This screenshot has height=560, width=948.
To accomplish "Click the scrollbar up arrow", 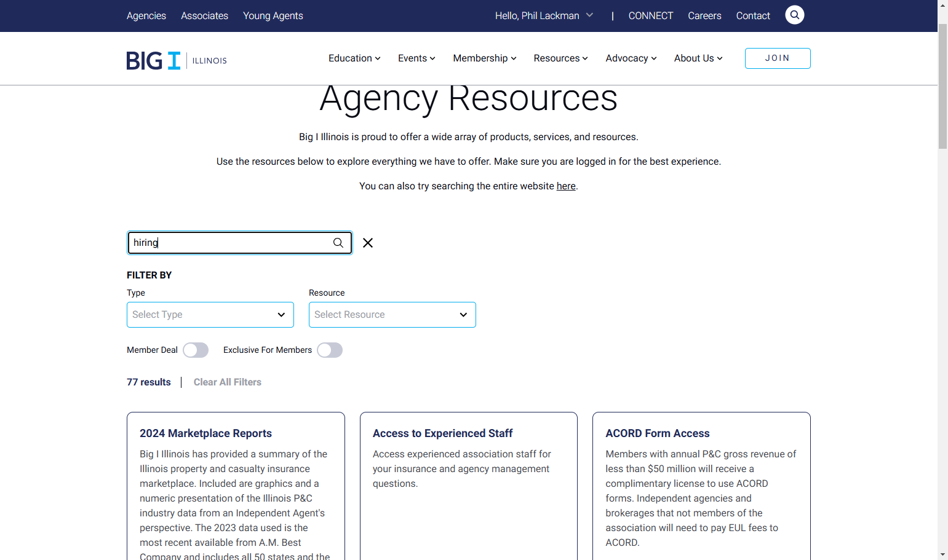I will pos(942,5).
